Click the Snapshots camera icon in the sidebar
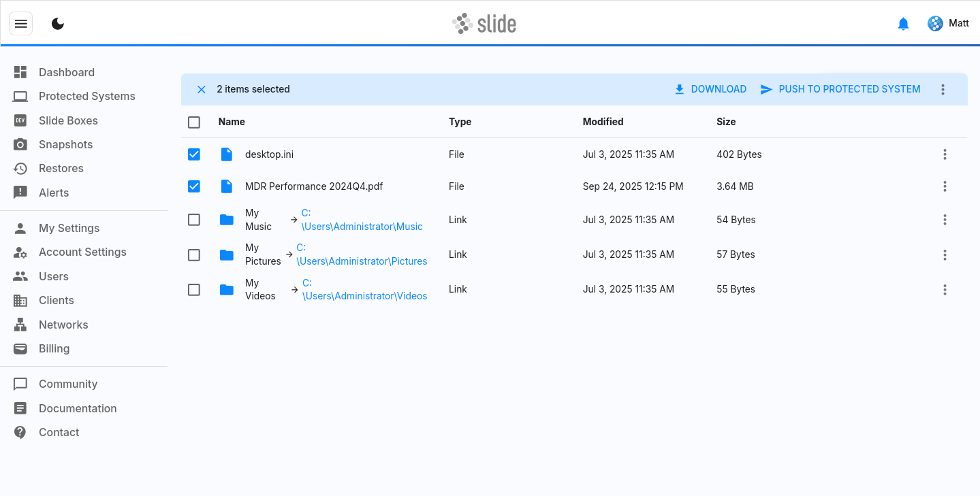Image resolution: width=980 pixels, height=496 pixels. [20, 144]
